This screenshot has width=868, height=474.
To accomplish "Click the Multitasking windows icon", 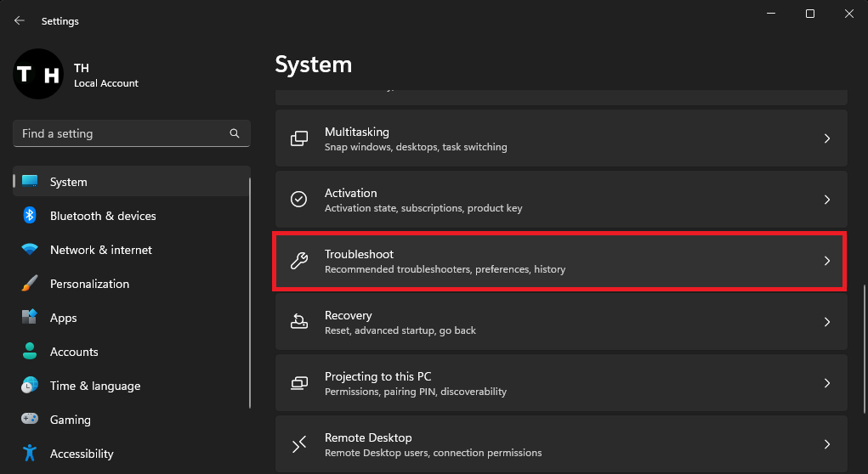I will tap(299, 138).
